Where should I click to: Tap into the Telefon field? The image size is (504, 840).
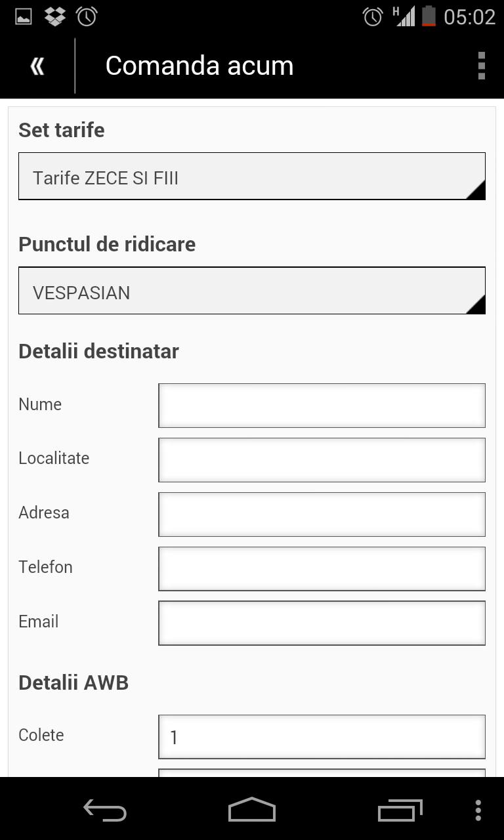point(322,569)
